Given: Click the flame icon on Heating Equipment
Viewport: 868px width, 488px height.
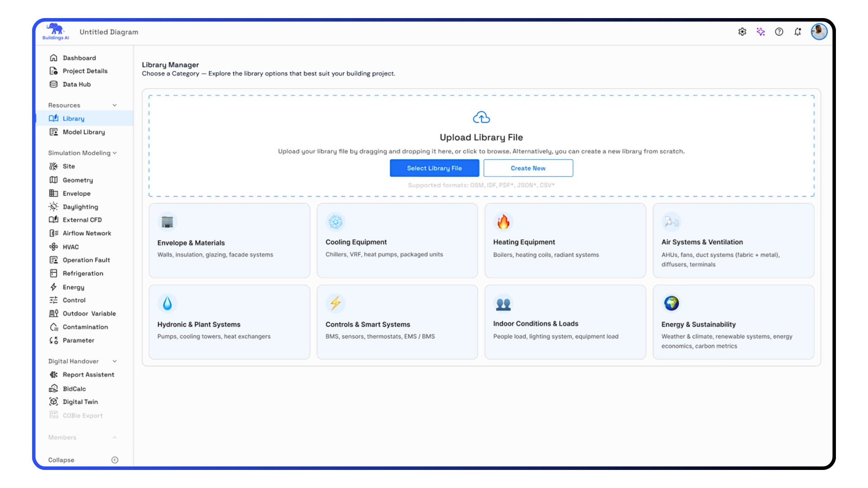Looking at the screenshot, I should pyautogui.click(x=503, y=222).
